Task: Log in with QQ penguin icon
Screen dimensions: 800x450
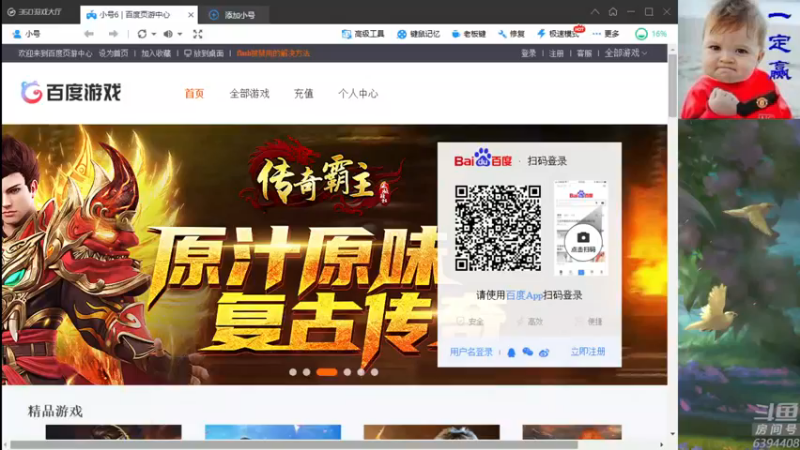Action: click(511, 353)
